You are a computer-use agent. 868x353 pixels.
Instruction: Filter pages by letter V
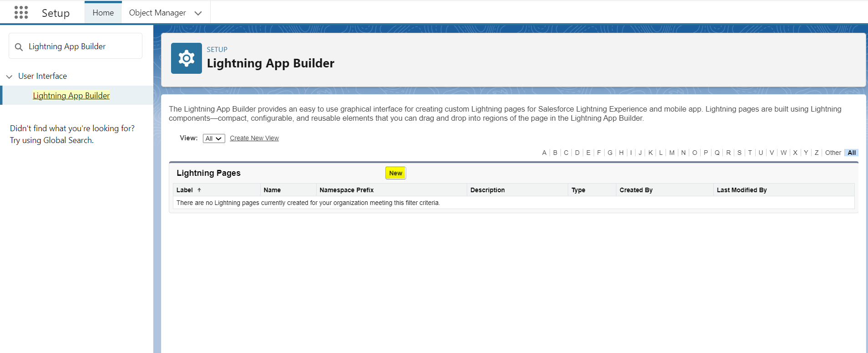(772, 153)
